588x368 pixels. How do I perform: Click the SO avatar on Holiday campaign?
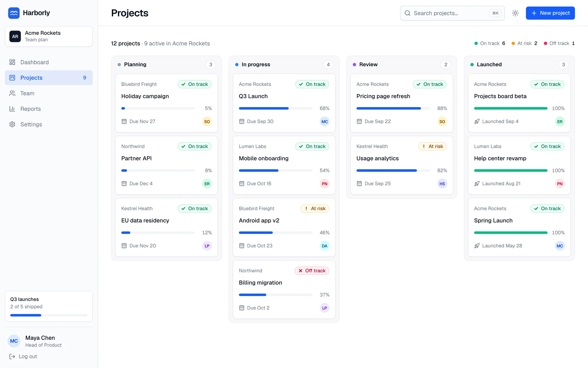coord(207,122)
